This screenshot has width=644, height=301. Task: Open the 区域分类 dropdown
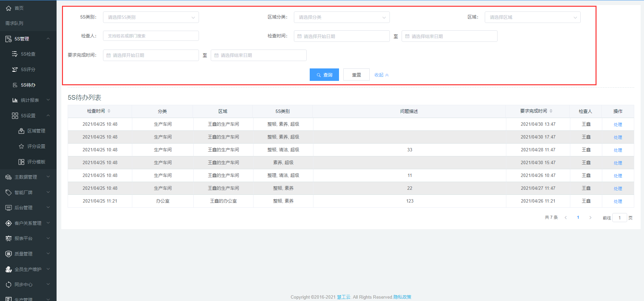[341, 17]
